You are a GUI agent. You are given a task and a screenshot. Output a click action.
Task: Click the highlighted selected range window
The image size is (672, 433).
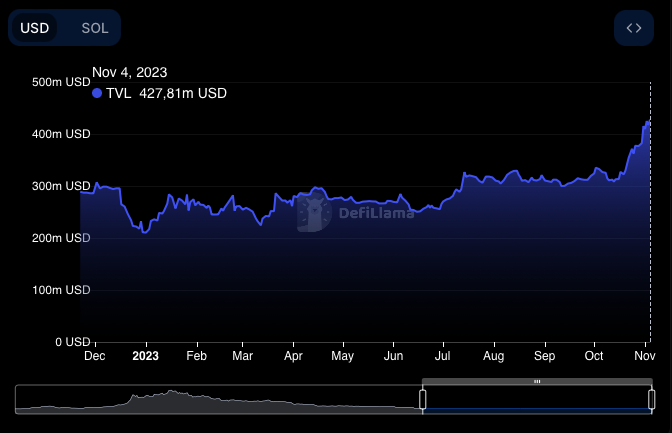tap(537, 400)
